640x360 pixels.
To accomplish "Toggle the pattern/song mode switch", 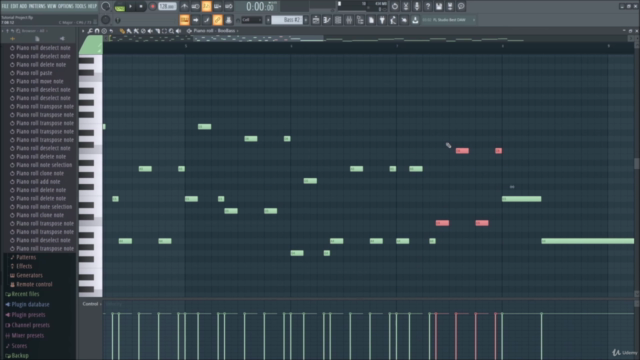I will coord(120,7).
